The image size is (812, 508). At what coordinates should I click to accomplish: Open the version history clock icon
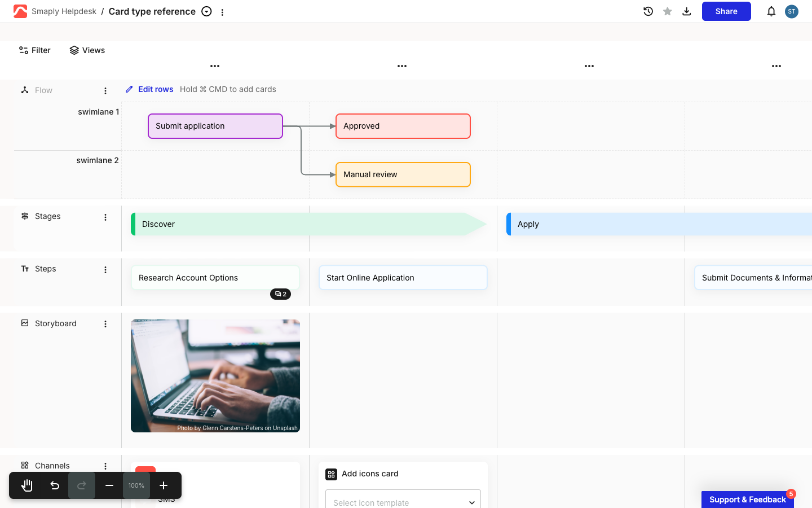click(x=648, y=11)
